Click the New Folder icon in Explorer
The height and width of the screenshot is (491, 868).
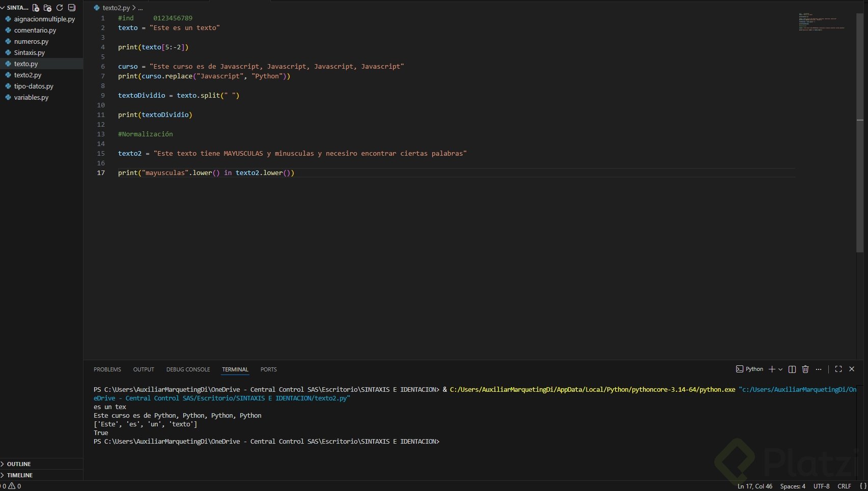point(47,8)
